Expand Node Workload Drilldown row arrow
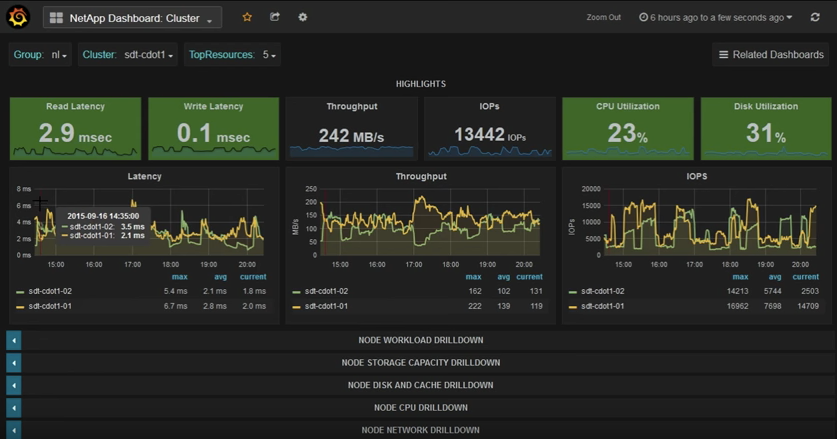This screenshot has width=837, height=439. (14, 341)
